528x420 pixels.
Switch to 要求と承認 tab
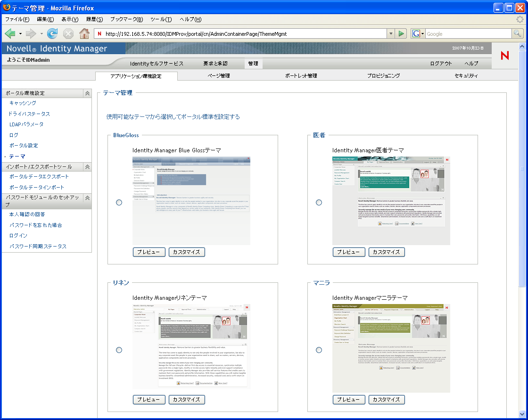(x=215, y=63)
